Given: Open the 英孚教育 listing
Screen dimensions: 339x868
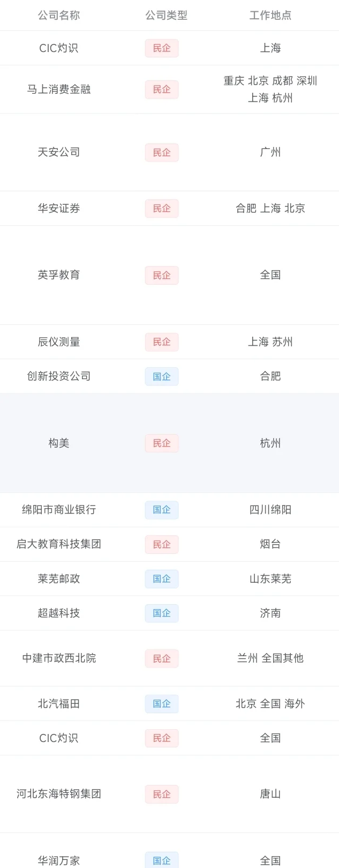Looking at the screenshot, I should 59,275.
